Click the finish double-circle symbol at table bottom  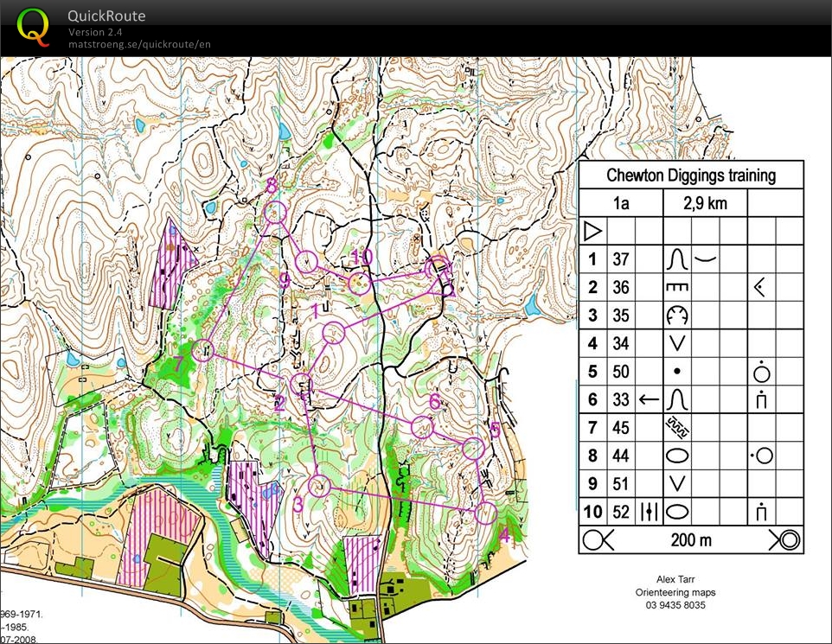pyautogui.click(x=785, y=540)
